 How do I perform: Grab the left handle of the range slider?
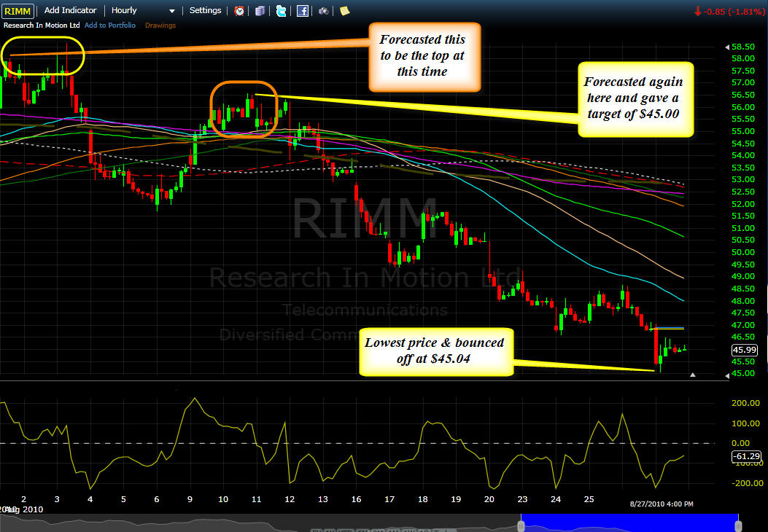[x=521, y=526]
